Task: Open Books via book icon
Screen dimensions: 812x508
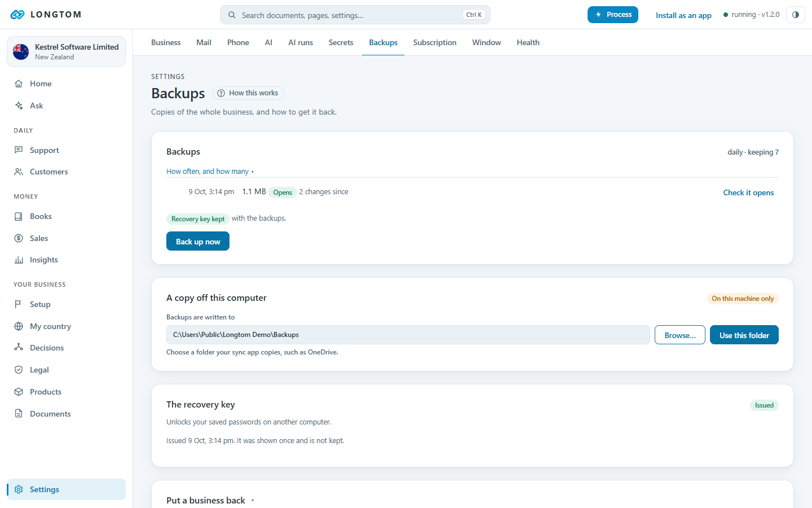Action: [x=19, y=216]
